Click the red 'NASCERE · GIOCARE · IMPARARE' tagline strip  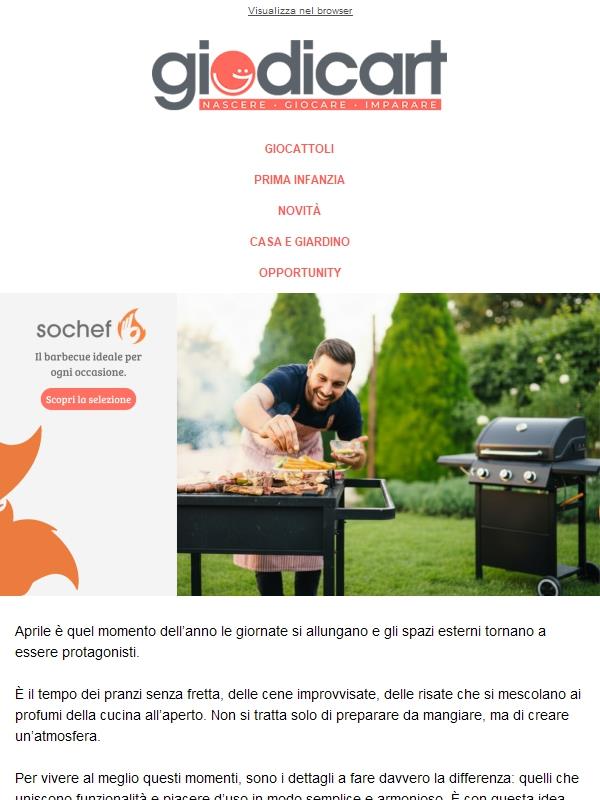(x=320, y=105)
